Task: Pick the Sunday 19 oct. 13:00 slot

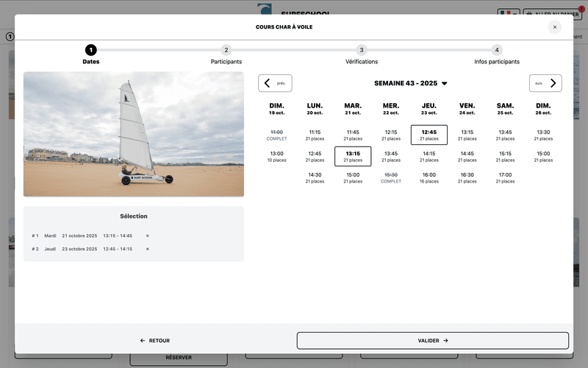Action: pos(276,156)
